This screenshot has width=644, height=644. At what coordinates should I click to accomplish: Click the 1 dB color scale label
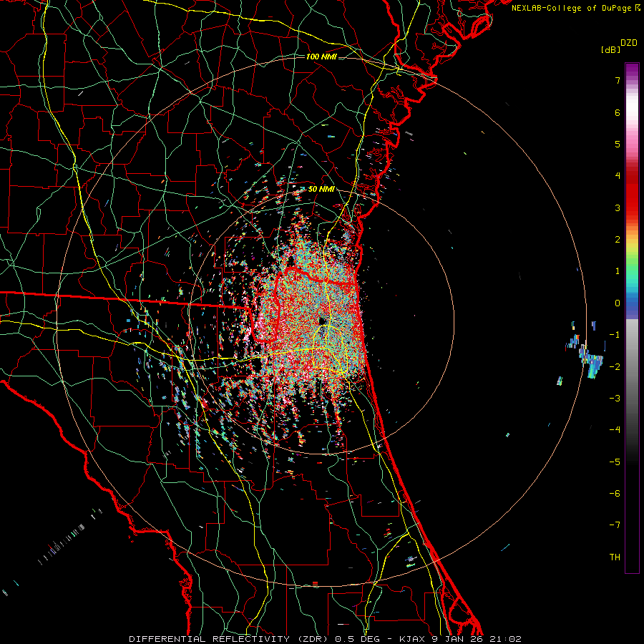[618, 271]
